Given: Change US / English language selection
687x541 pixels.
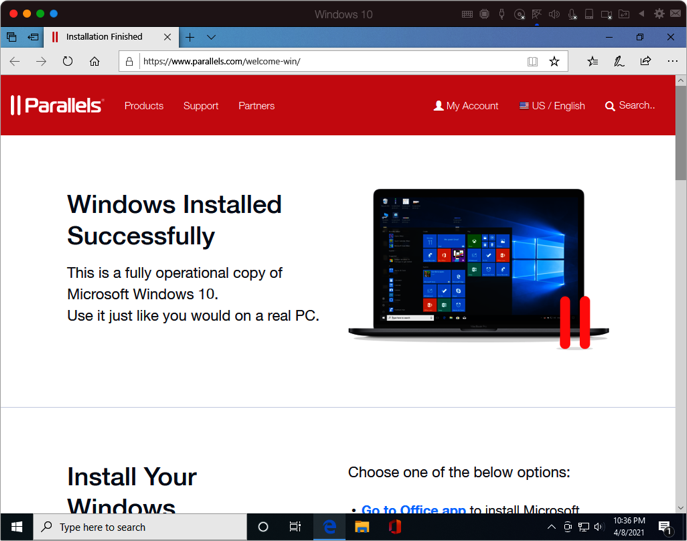Looking at the screenshot, I should pyautogui.click(x=552, y=106).
